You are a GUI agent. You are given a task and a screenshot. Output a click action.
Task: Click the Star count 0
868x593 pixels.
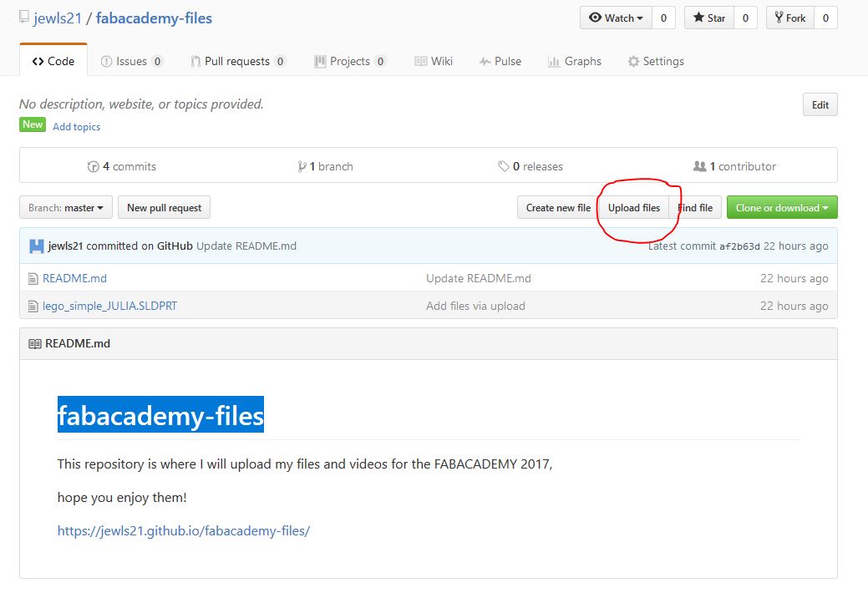pos(746,18)
